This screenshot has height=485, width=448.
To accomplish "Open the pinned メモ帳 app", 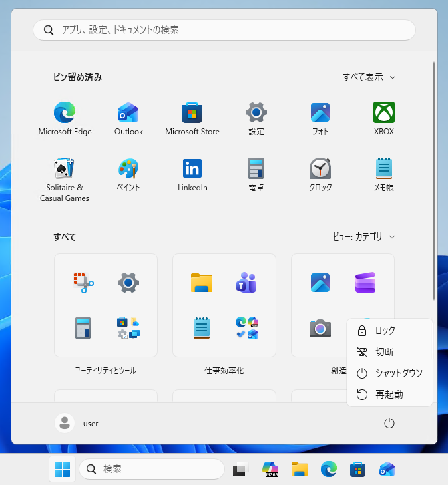I will point(384,175).
